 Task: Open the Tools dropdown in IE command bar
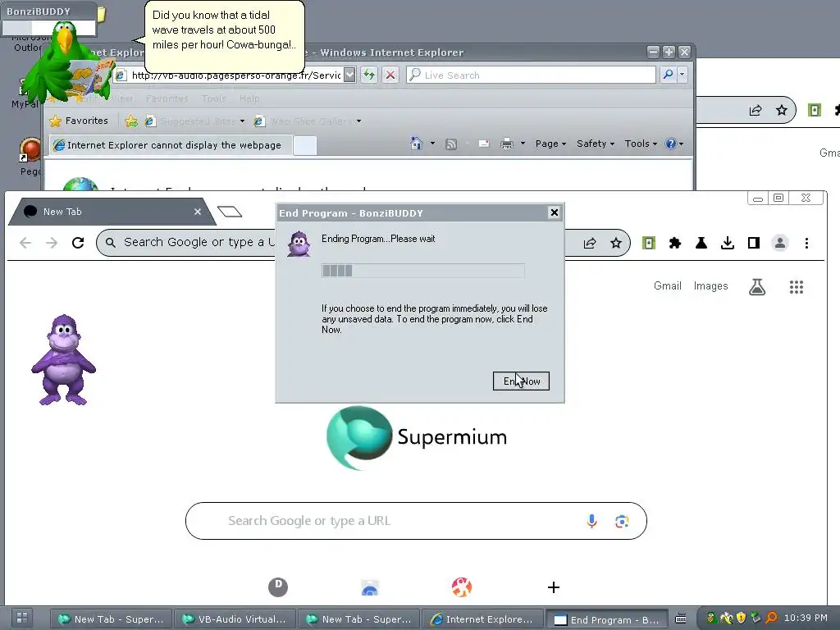[641, 144]
